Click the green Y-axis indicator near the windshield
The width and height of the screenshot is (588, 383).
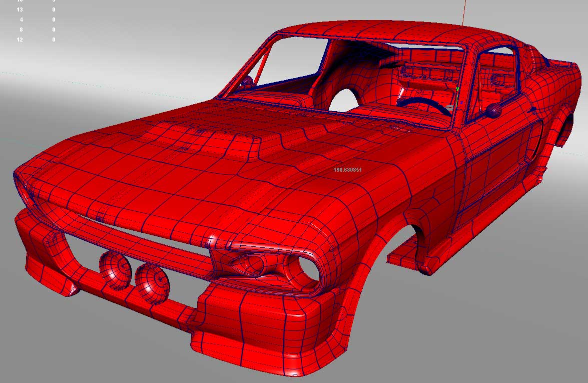458,89
